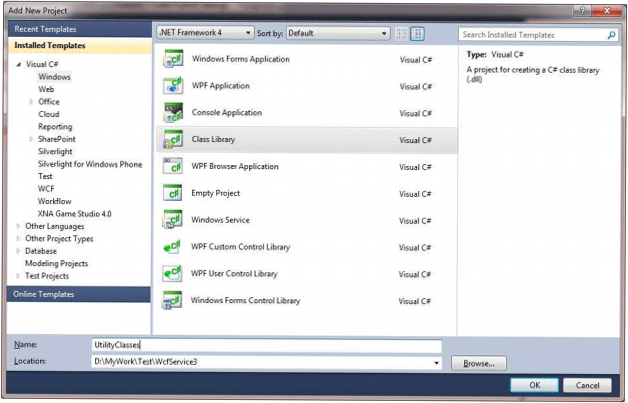Click the WPF Custom Control Library icon
The image size is (628, 403).
tap(173, 247)
